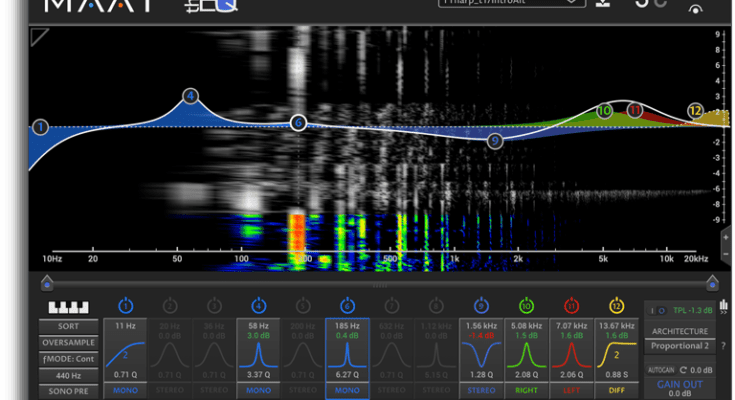Viewport: 735px width, 400px height.
Task: Change the MODE: Cont selector
Action: (x=69, y=359)
